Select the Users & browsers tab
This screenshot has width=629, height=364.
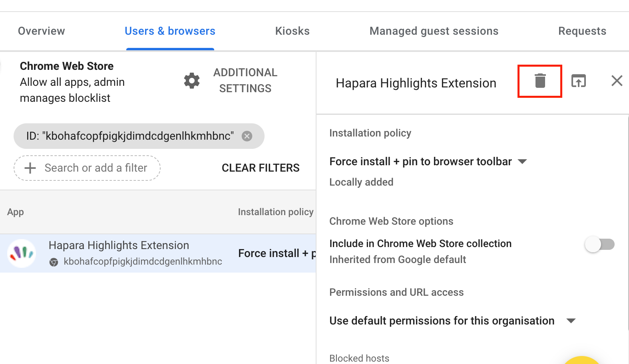(x=170, y=31)
